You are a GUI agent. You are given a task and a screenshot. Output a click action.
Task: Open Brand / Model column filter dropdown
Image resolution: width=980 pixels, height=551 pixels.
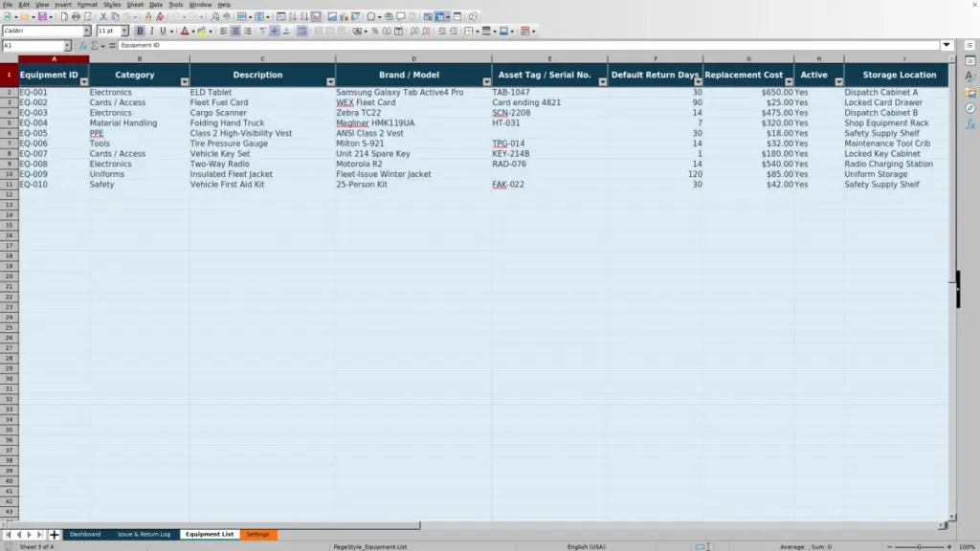[x=486, y=82]
